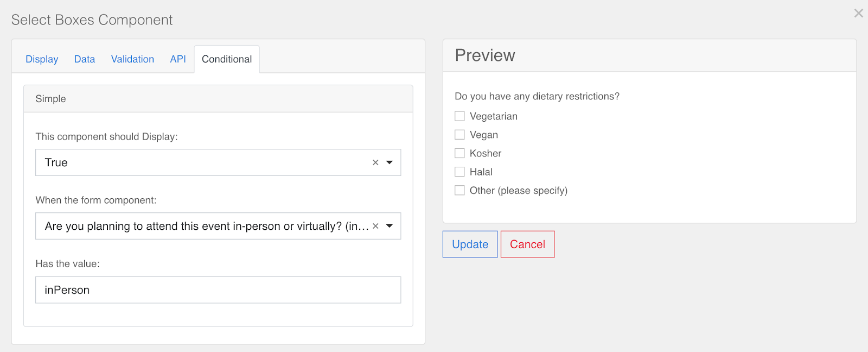Click the Simple panel header
The image size is (868, 352).
tap(218, 99)
